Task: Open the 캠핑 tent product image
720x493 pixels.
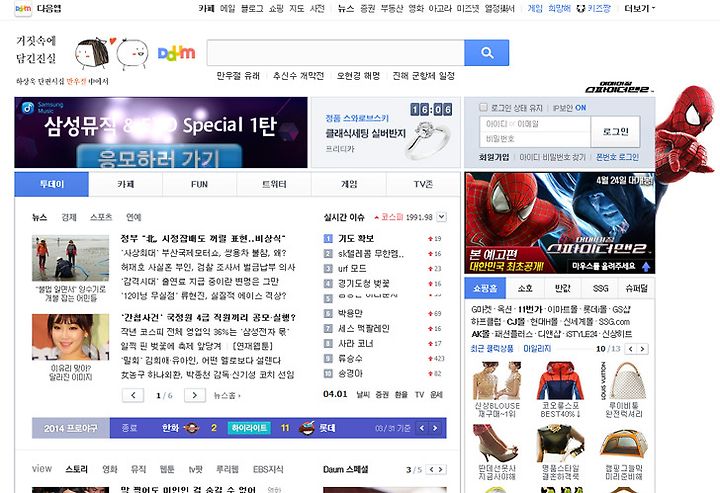Action: tap(624, 443)
